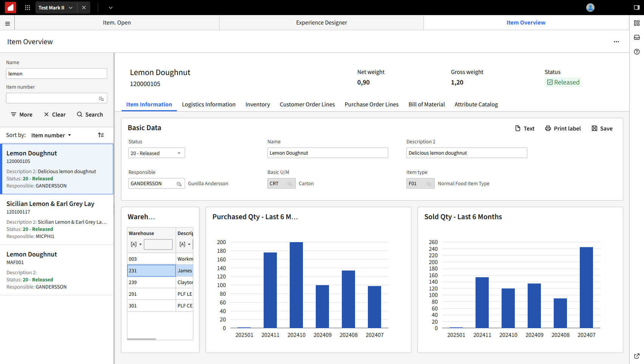Open the Warehouse column filter operator dropdown
This screenshot has height=364, width=644.
[136, 244]
